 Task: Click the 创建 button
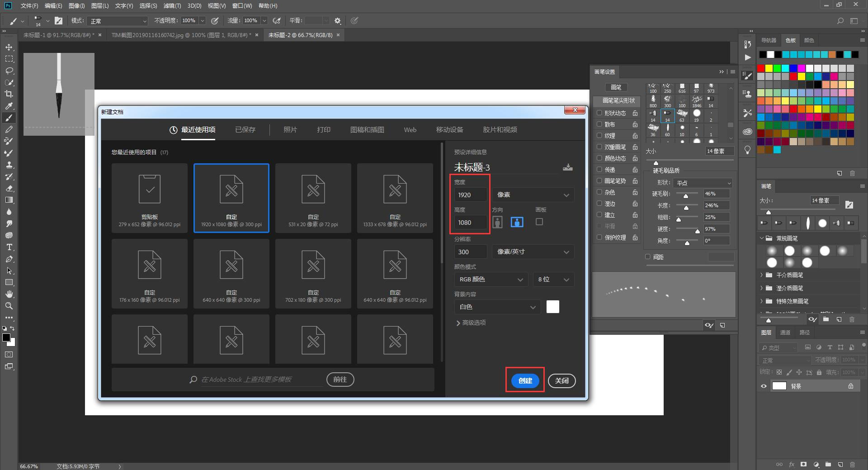(x=525, y=380)
